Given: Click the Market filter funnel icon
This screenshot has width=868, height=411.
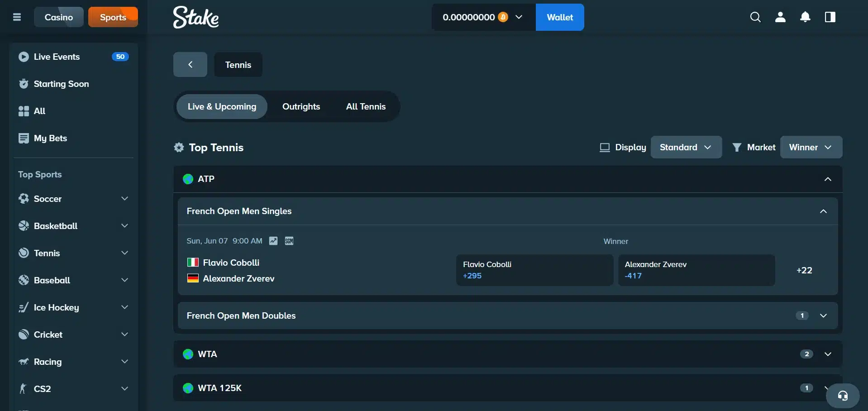Looking at the screenshot, I should point(737,147).
